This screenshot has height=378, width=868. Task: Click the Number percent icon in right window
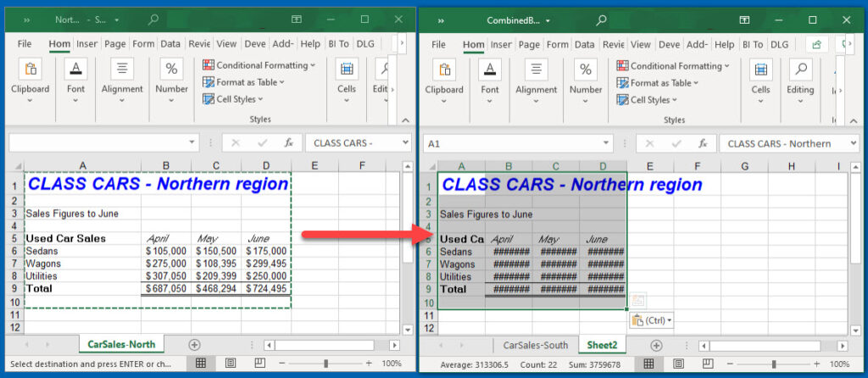pos(586,69)
